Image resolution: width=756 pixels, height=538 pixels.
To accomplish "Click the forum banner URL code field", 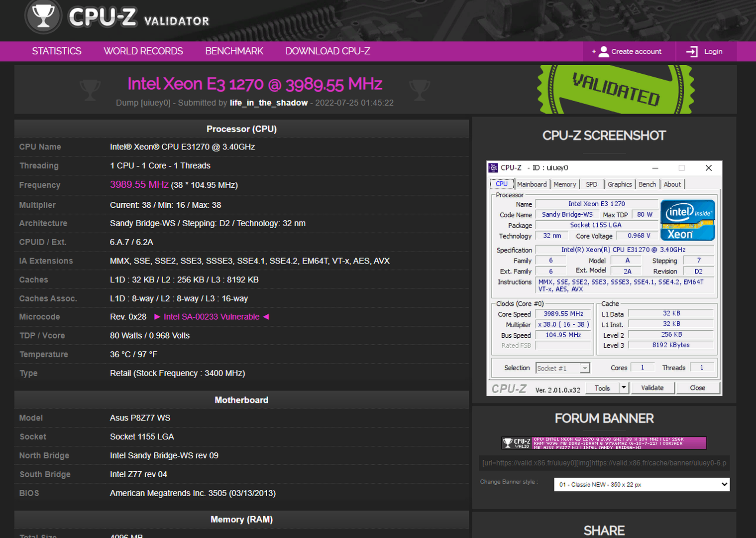I will [604, 463].
